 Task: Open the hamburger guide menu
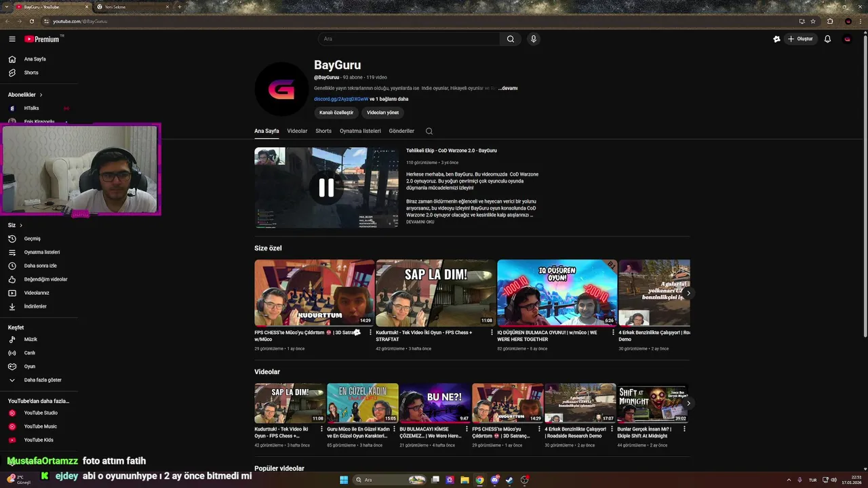[12, 39]
